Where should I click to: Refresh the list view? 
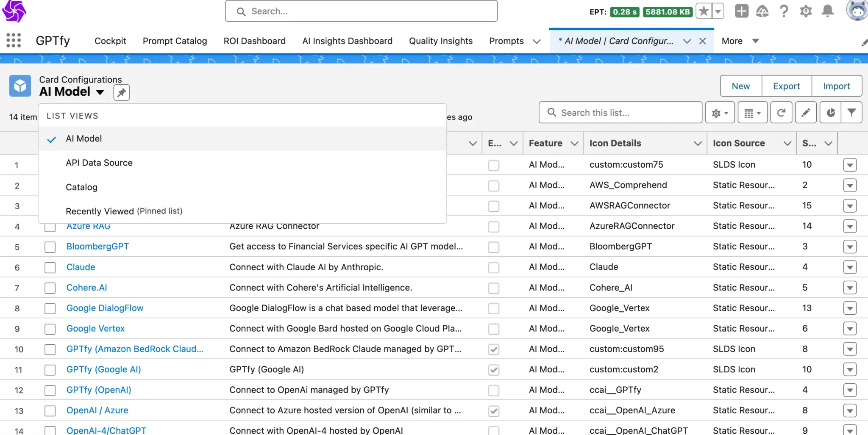(781, 113)
